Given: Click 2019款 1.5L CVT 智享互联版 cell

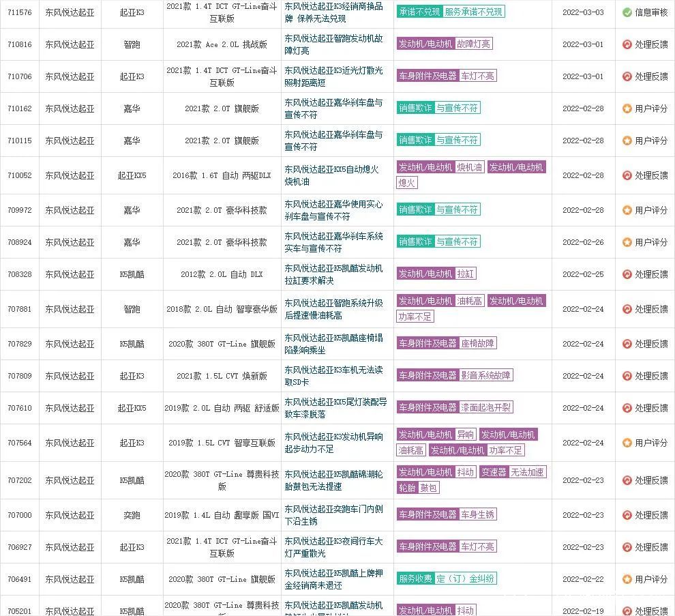Looking at the screenshot, I should 222,443.
